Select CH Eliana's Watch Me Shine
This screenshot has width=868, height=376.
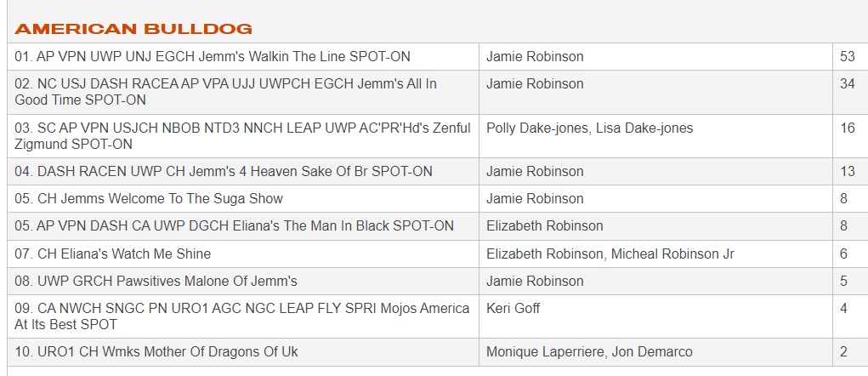tap(113, 254)
